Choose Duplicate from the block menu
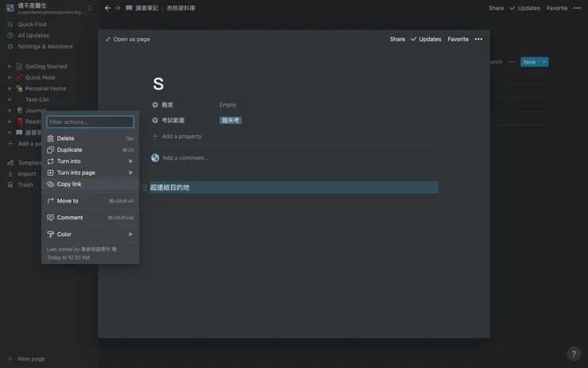 (90, 149)
